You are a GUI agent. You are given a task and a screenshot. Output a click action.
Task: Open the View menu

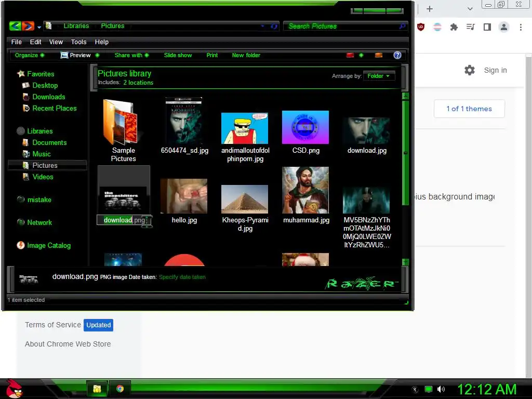pyautogui.click(x=56, y=42)
